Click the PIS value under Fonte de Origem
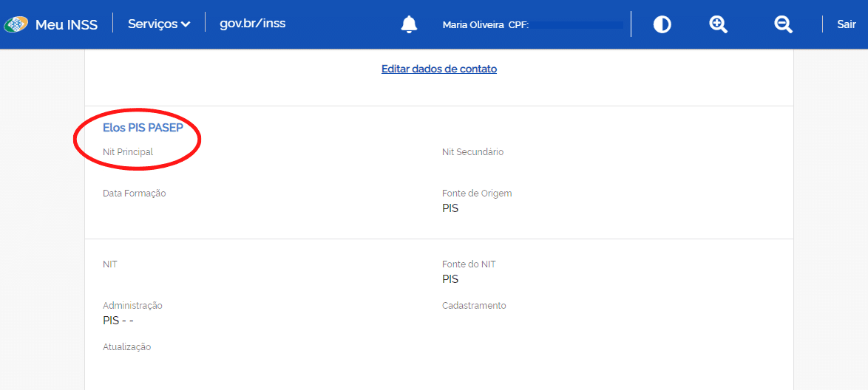Screen dimensions: 868x390 coord(450,208)
